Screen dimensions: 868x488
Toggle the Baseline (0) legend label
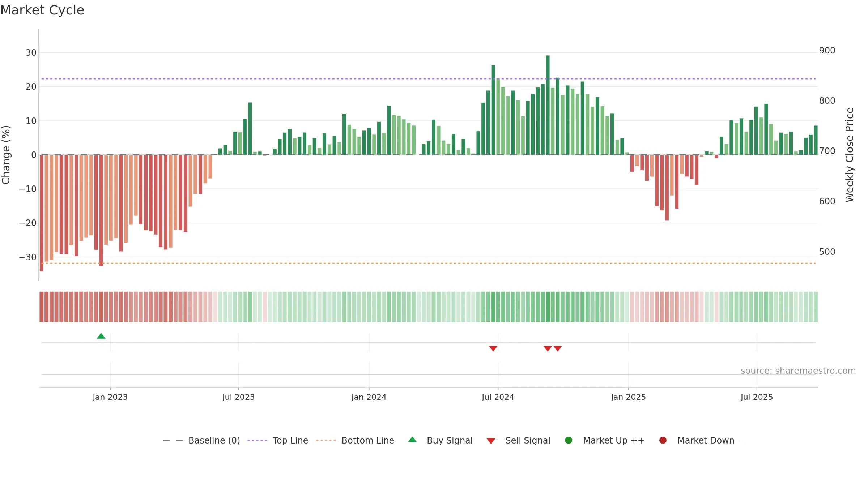(214, 440)
